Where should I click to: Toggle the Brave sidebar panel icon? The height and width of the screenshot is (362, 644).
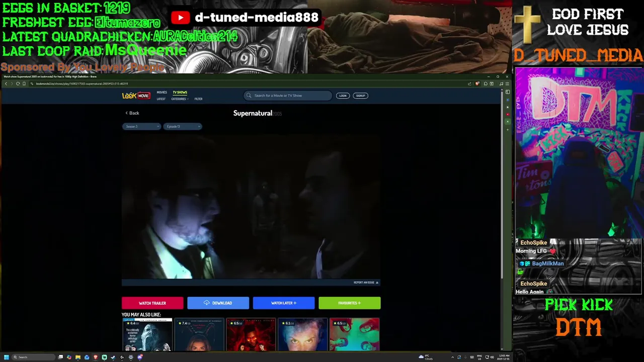[x=508, y=92]
